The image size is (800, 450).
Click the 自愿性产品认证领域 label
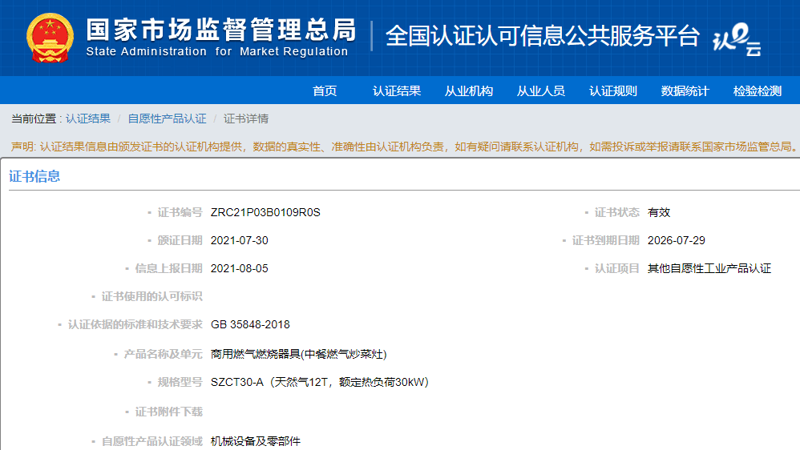pyautogui.click(x=152, y=441)
